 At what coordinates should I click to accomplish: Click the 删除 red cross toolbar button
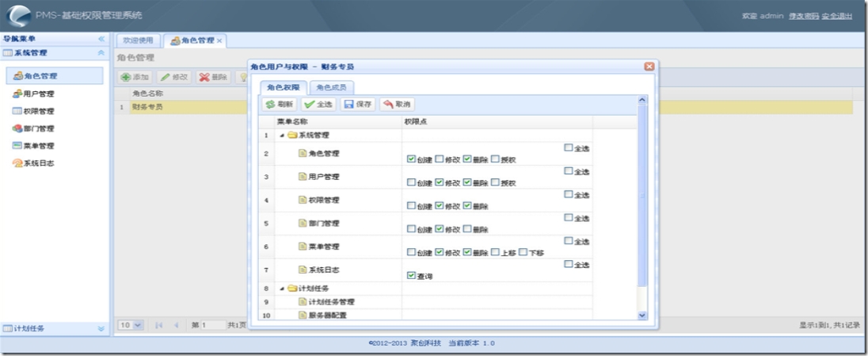click(213, 77)
